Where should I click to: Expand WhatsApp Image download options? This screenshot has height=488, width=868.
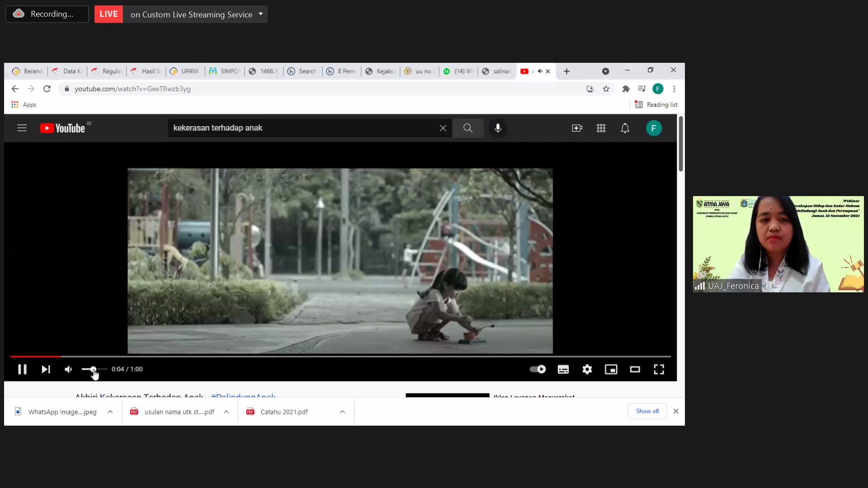pos(110,412)
